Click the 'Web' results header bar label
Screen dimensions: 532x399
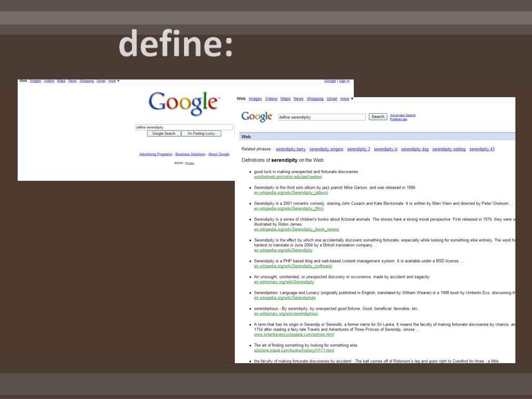246,137
